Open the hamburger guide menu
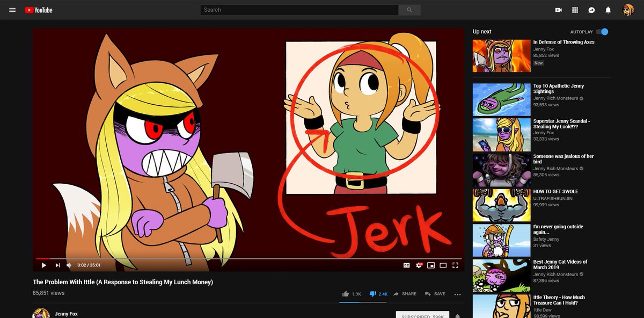This screenshot has height=318, width=644. click(12, 10)
